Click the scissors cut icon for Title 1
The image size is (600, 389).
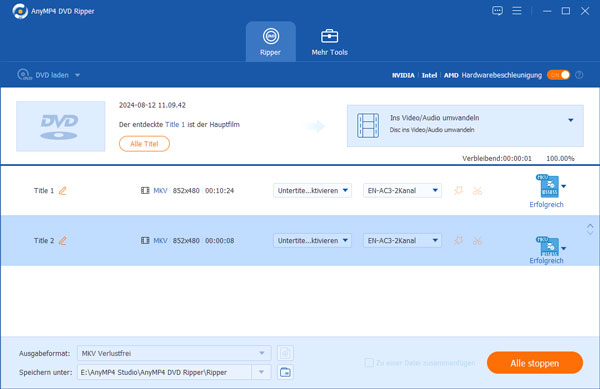[x=477, y=190]
